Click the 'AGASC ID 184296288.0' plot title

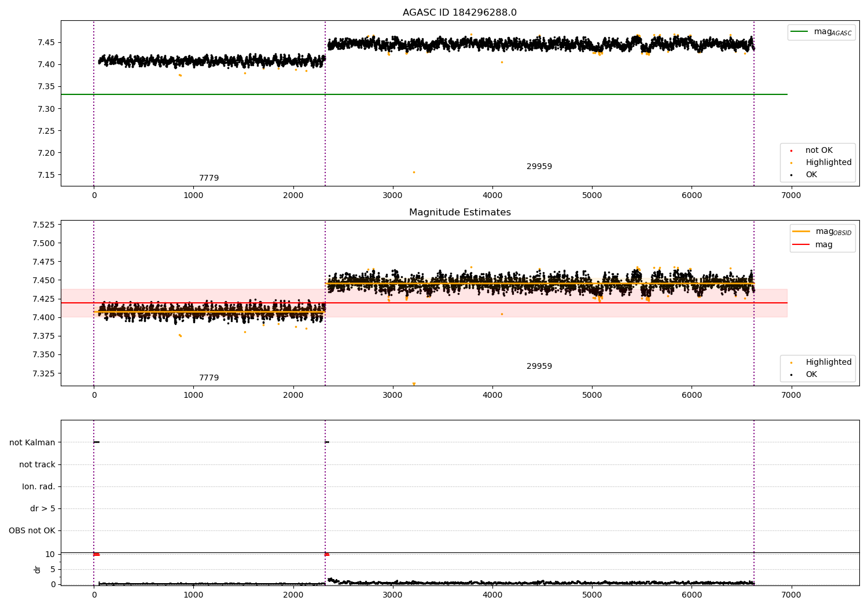459,13
